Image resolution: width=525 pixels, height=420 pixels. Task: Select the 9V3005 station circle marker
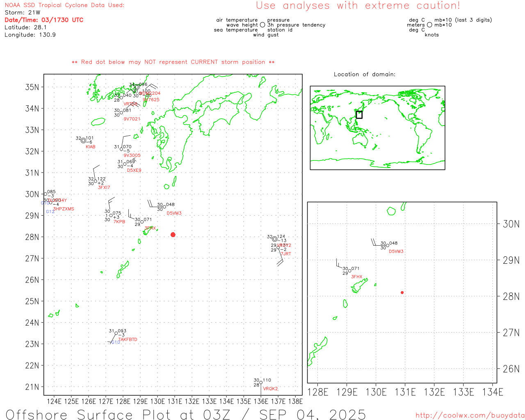coord(121,149)
